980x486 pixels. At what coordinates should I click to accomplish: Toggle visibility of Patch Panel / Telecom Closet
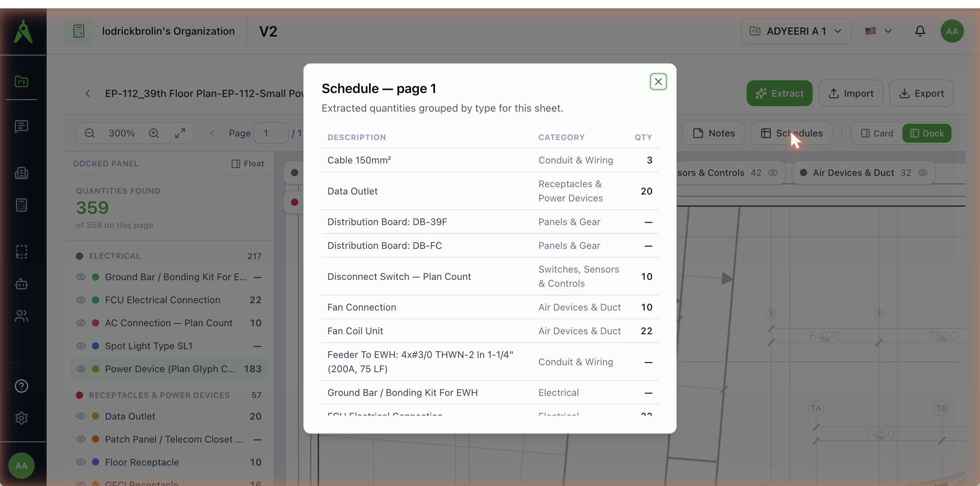[81, 439]
